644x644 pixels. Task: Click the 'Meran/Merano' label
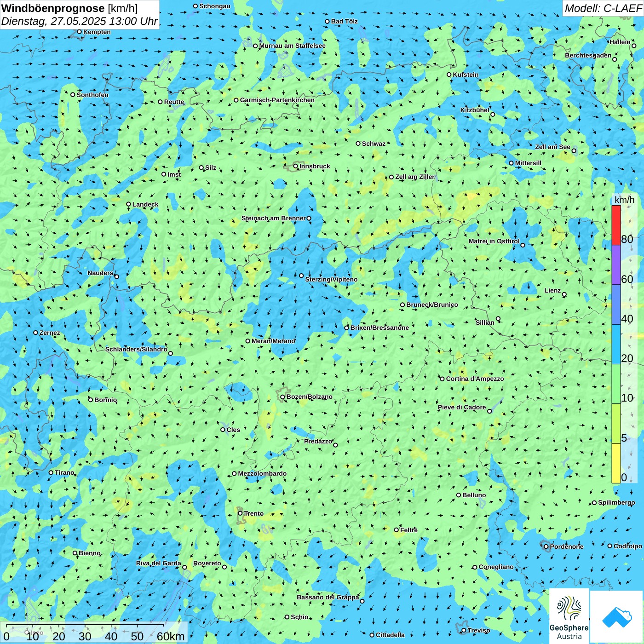pos(273,341)
